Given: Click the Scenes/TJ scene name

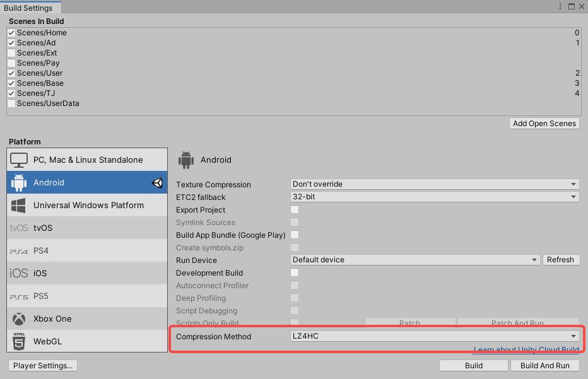Looking at the screenshot, I should point(36,93).
